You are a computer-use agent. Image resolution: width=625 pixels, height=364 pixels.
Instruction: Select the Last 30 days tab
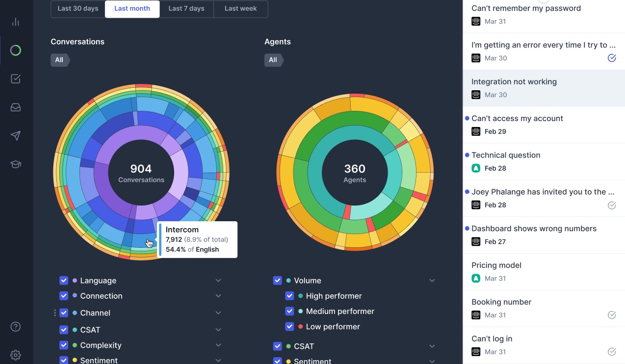78,9
